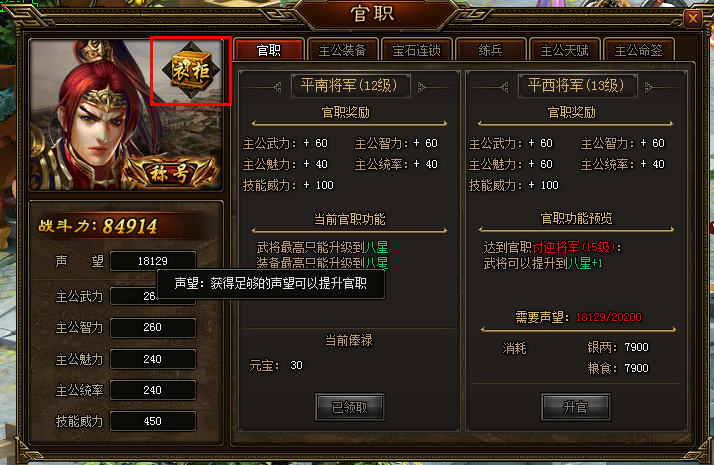Viewport: 714px width, 465px height.
Task: Click the 已领取 salary button
Action: pyautogui.click(x=350, y=407)
